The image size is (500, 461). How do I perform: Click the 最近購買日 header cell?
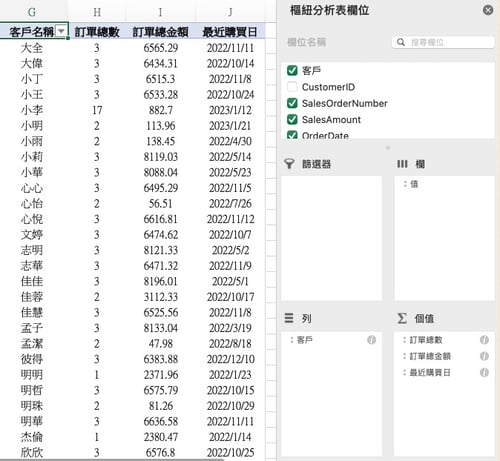pos(230,32)
